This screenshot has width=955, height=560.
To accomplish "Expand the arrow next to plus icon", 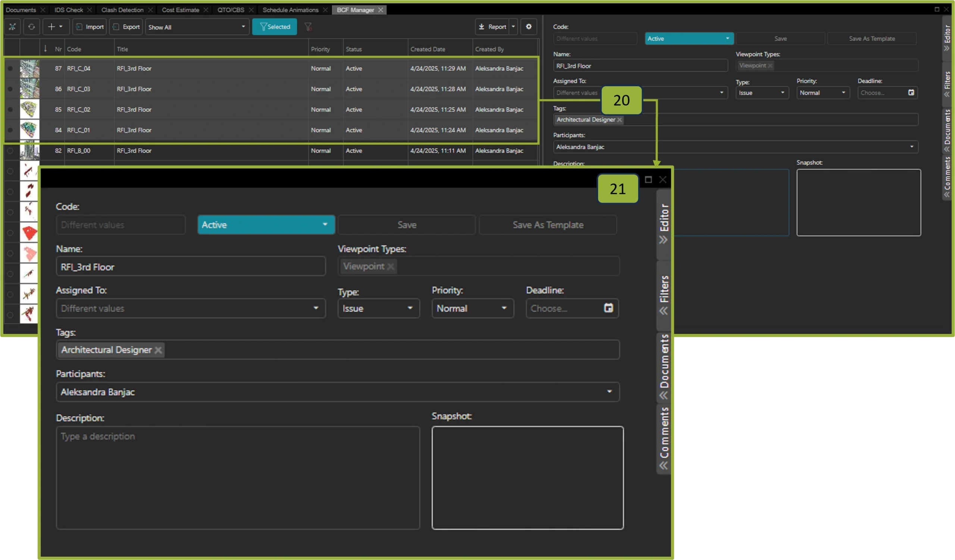I will pos(61,27).
